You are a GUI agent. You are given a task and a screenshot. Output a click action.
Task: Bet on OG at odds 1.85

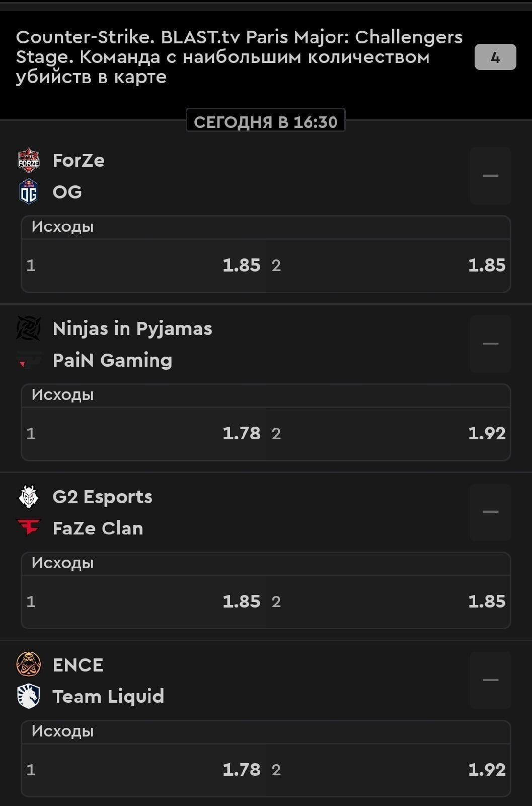pos(388,265)
